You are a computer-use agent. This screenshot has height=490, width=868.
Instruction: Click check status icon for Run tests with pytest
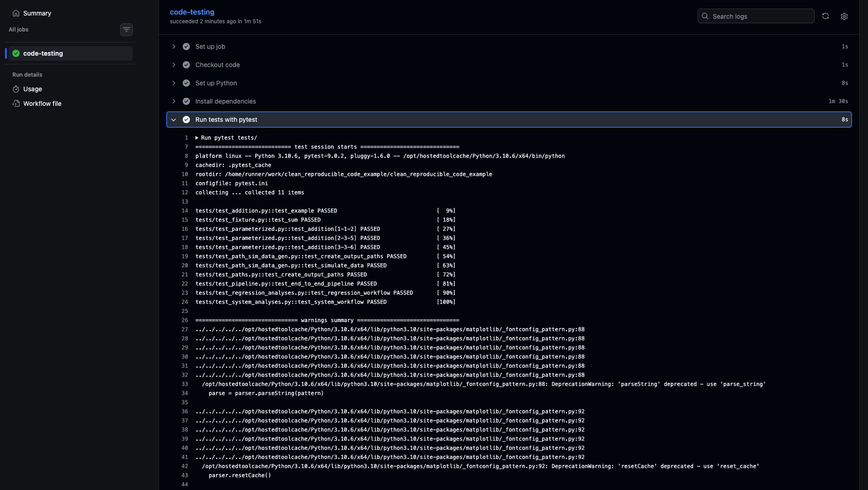[x=186, y=120]
